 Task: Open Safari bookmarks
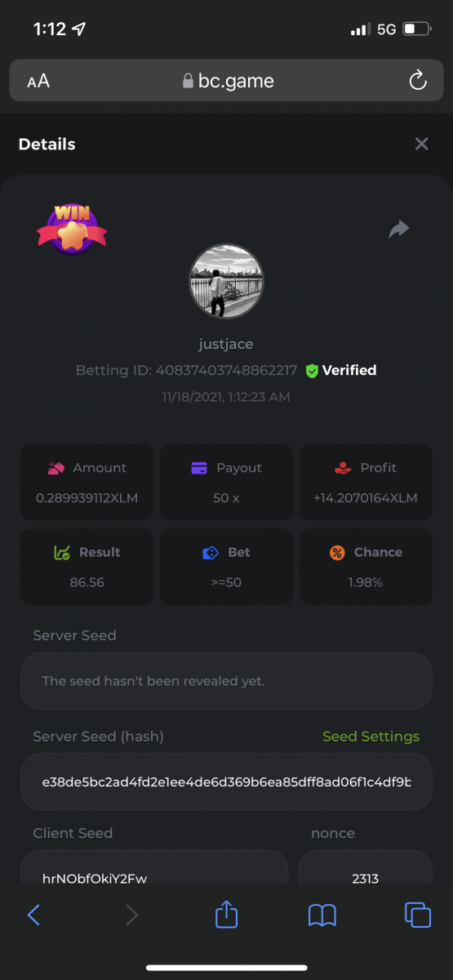322,915
